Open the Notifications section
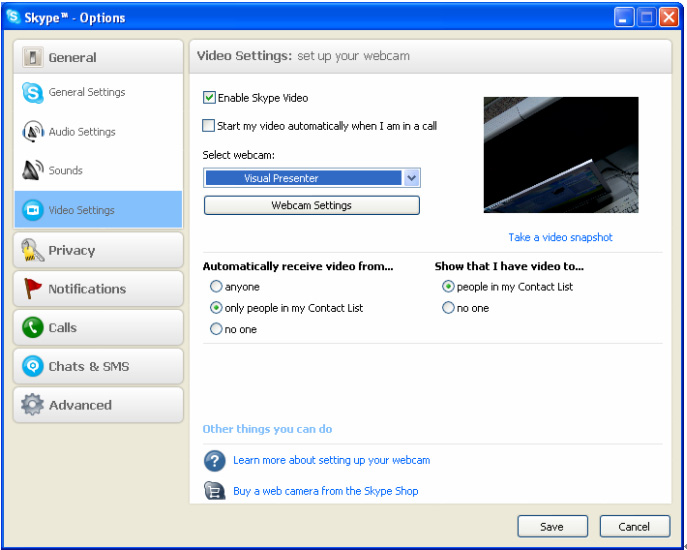 [x=98, y=289]
